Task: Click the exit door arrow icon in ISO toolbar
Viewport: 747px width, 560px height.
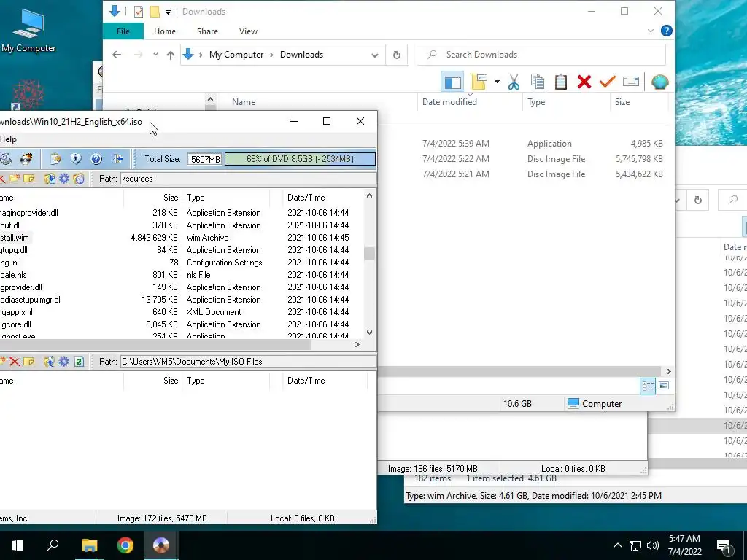Action: (117, 159)
